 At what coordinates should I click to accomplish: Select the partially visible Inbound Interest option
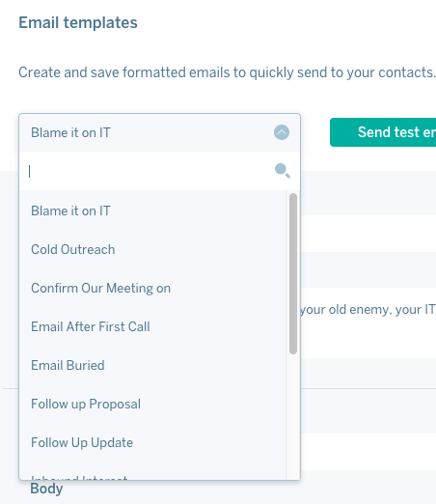point(152,475)
